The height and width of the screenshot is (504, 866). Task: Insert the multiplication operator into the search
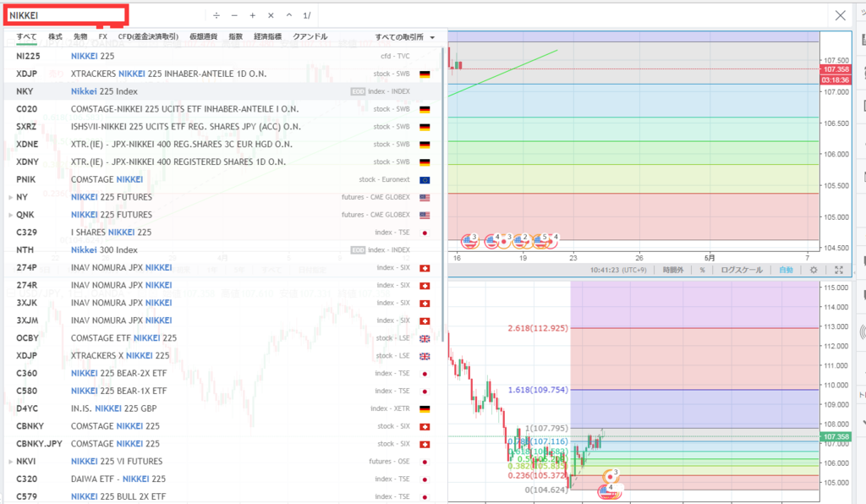[x=271, y=15]
